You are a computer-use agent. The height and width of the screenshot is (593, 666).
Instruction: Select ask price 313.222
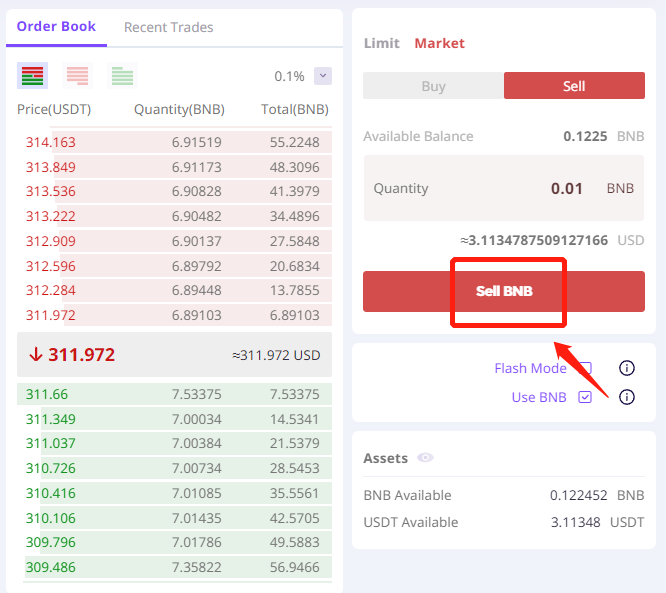(51, 217)
